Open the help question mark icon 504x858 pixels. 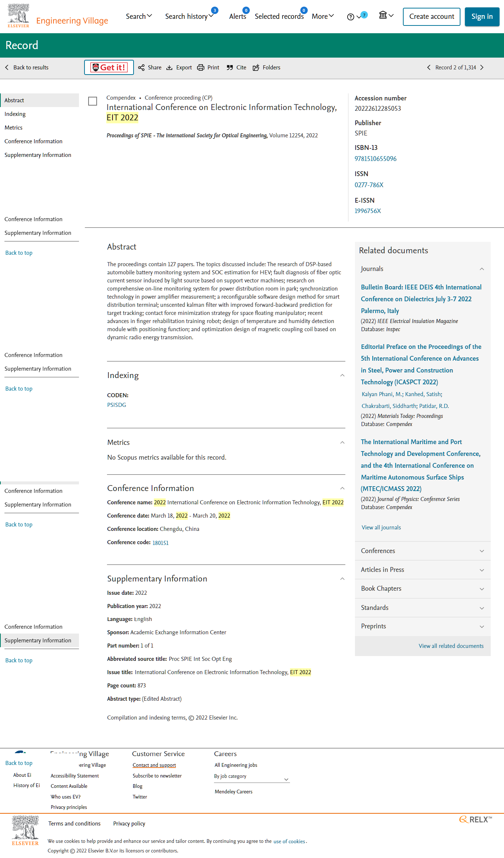coord(351,17)
